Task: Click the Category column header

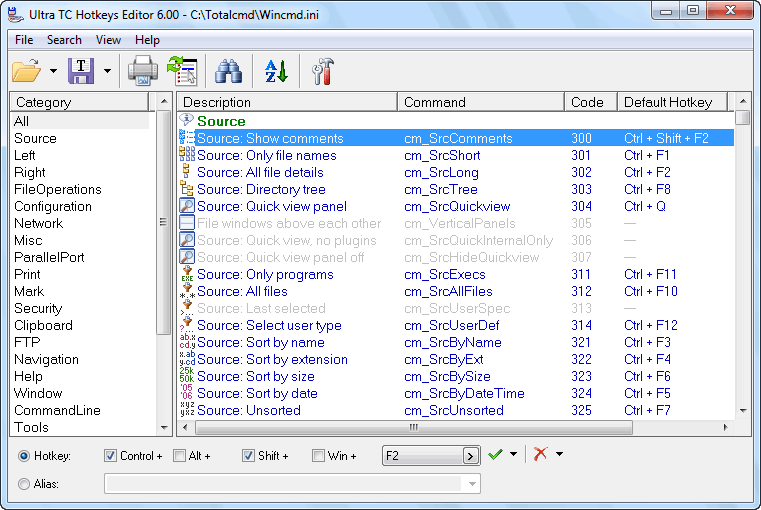Action: 80,102
